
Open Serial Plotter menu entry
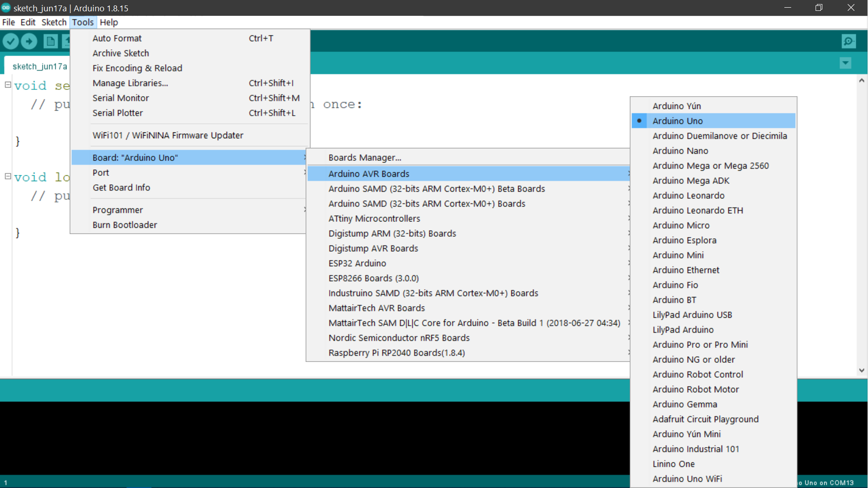pos(190,113)
